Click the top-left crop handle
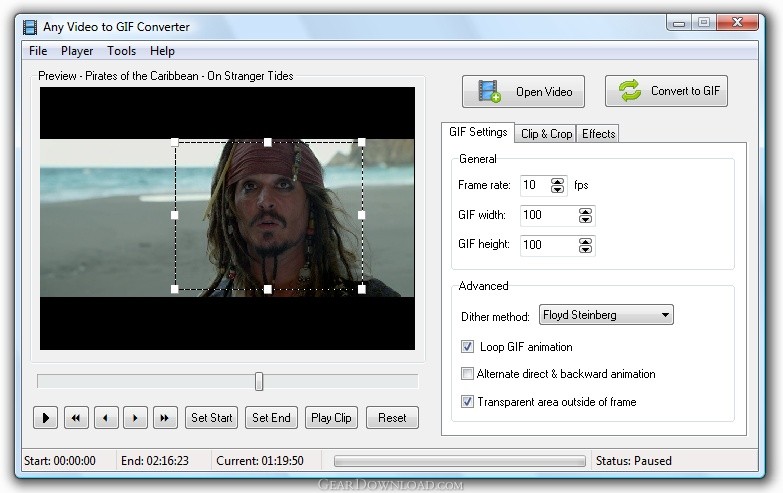 coord(175,142)
